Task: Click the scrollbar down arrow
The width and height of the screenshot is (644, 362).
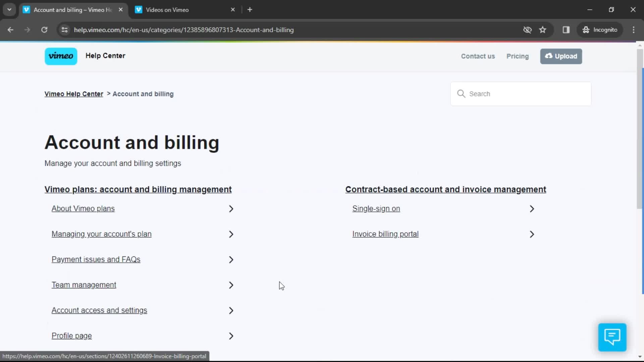Action: pyautogui.click(x=640, y=357)
